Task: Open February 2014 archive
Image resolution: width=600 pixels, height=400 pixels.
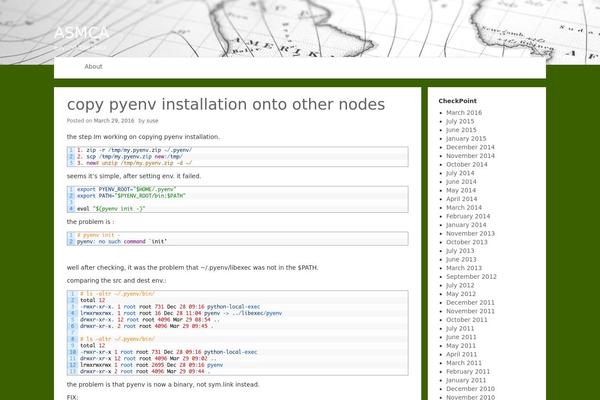Action: (x=468, y=216)
